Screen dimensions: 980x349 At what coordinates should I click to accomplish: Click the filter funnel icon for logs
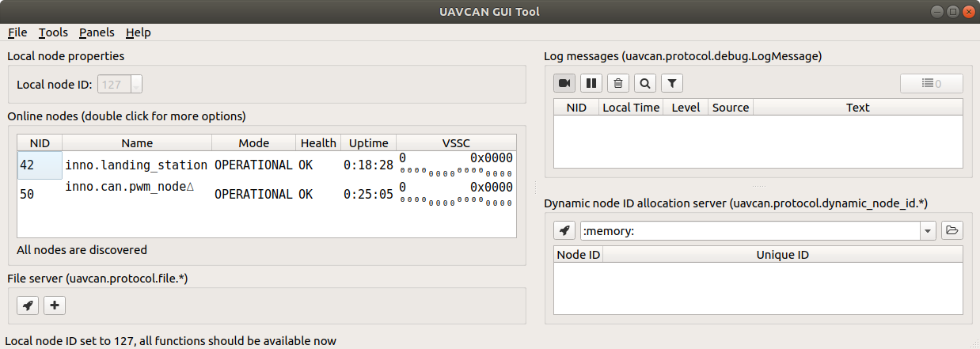coord(672,83)
